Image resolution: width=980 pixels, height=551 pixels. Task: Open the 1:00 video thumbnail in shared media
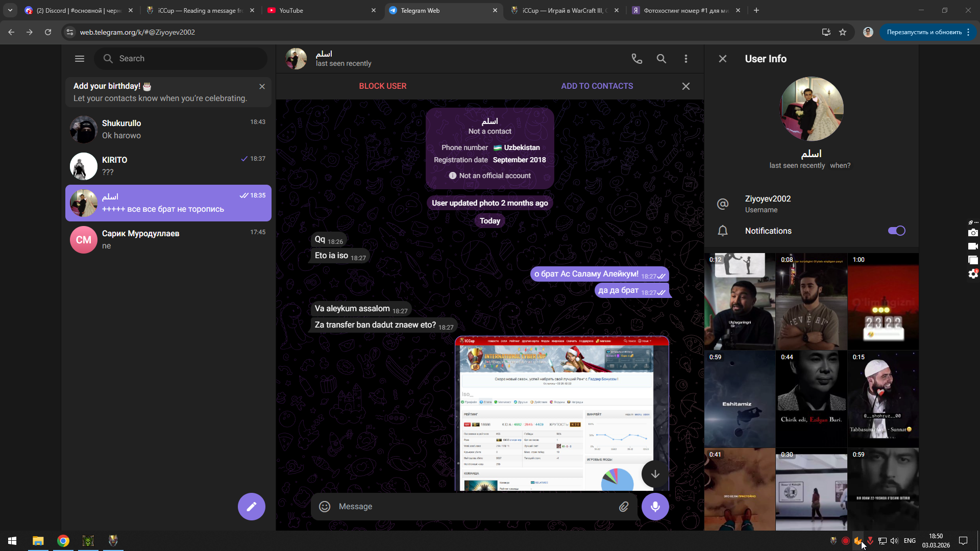(x=883, y=301)
